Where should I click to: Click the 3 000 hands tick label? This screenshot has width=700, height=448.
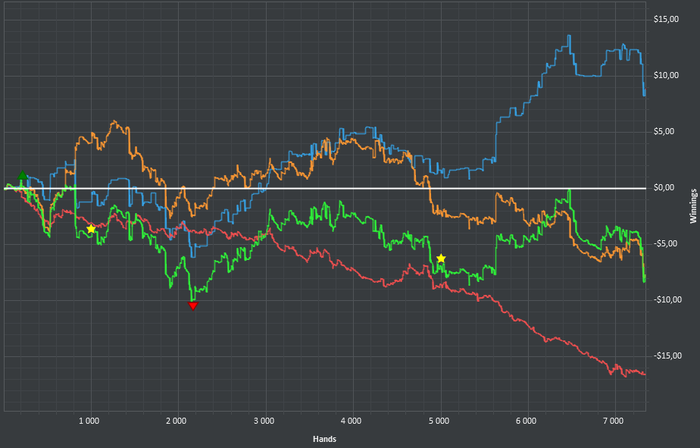click(x=264, y=421)
